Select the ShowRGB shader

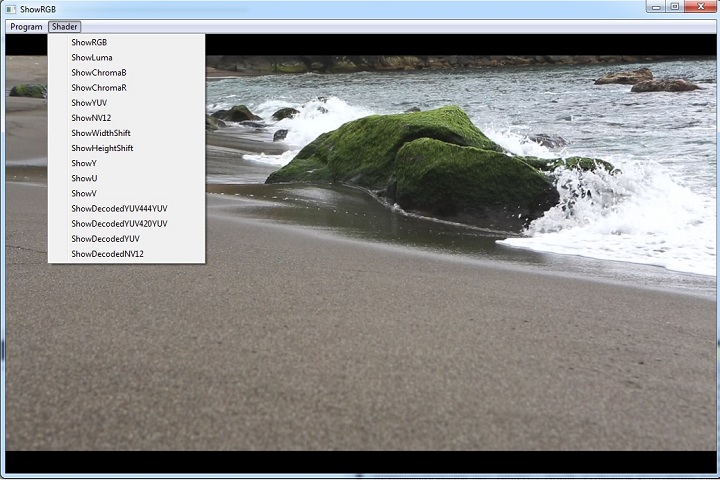click(x=126, y=42)
